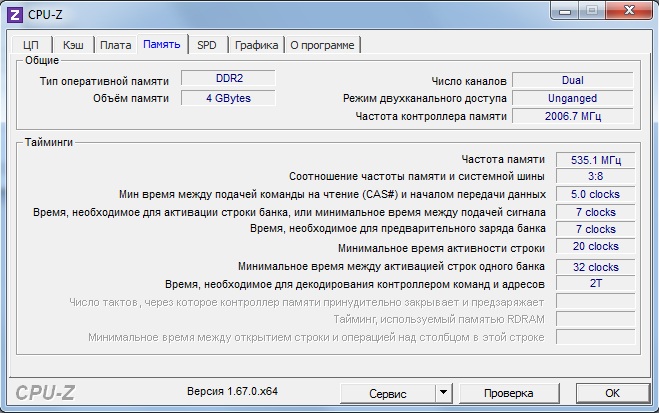This screenshot has width=659, height=413.
Task: Click the Объём памяти label
Action: point(131,98)
